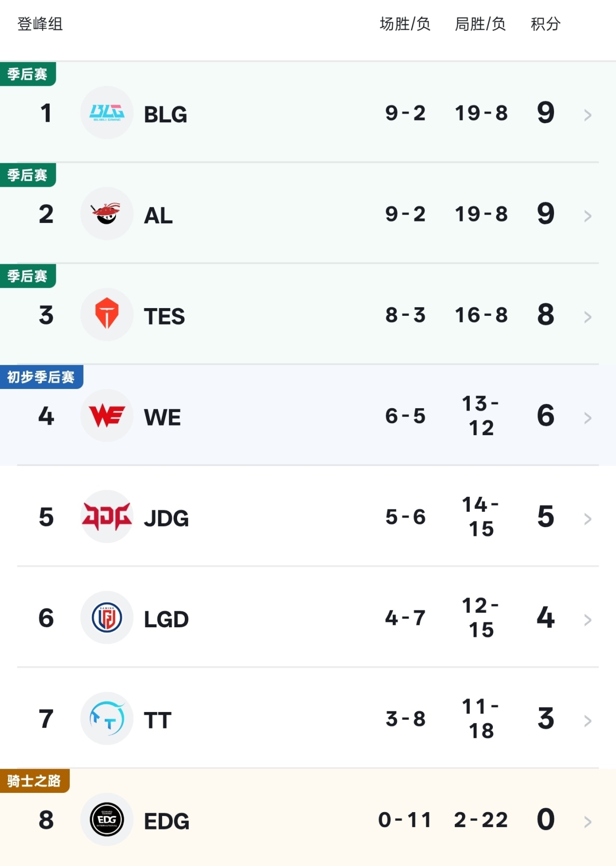Open the BLG team logo

pos(107,113)
